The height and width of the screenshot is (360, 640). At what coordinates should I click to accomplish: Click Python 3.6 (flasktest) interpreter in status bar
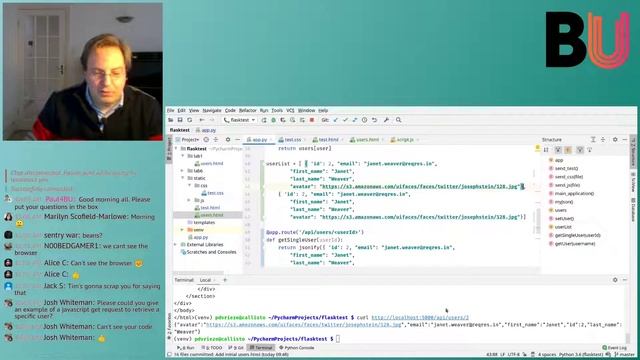581,355
